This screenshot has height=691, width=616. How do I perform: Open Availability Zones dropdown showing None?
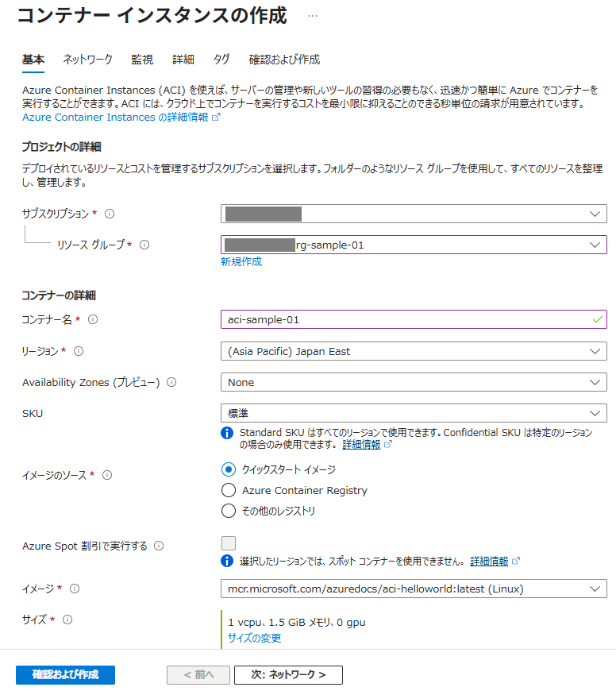click(x=414, y=382)
